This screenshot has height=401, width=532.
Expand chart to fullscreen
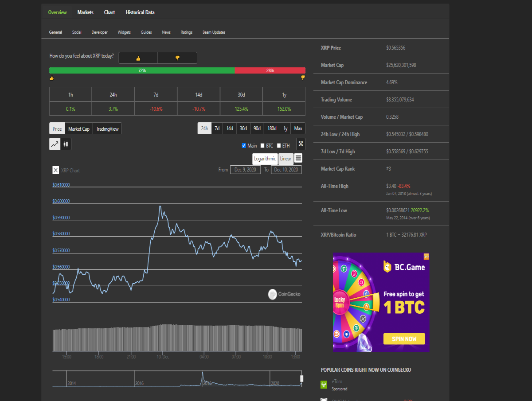point(301,144)
